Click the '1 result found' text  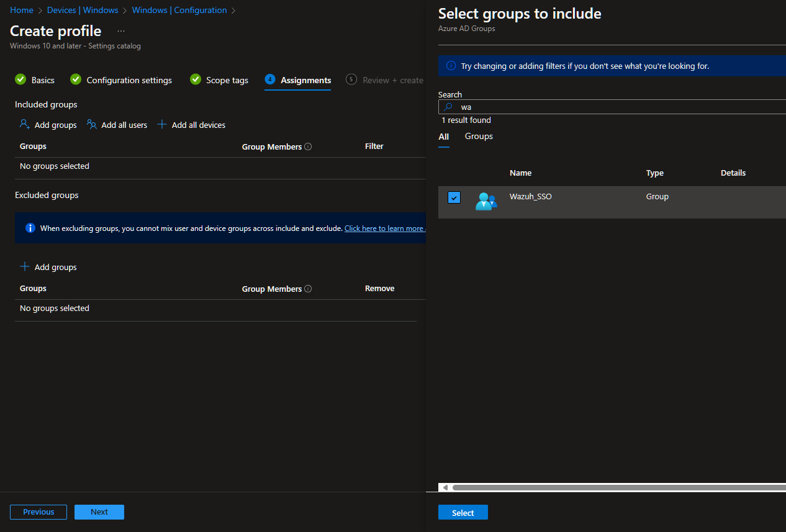(x=466, y=120)
